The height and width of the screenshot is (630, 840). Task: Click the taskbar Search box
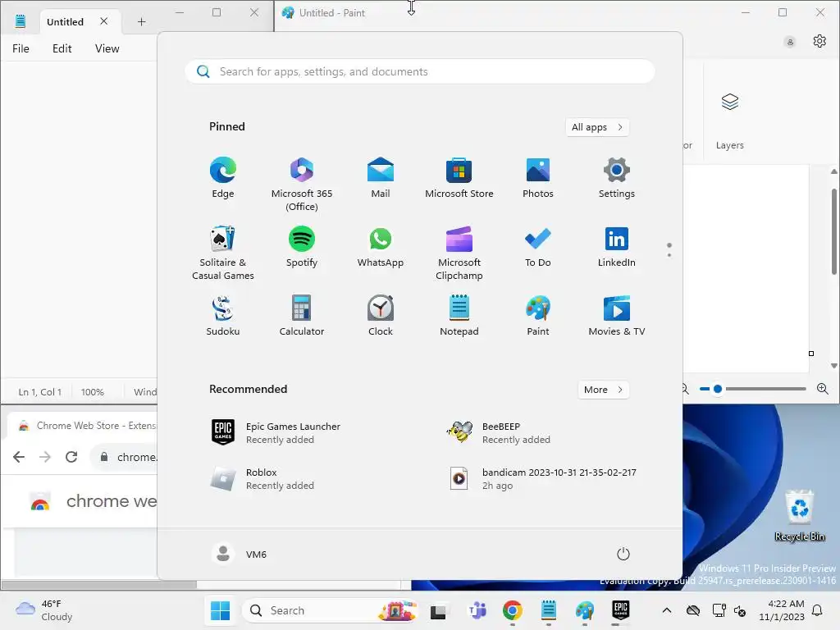(330, 610)
